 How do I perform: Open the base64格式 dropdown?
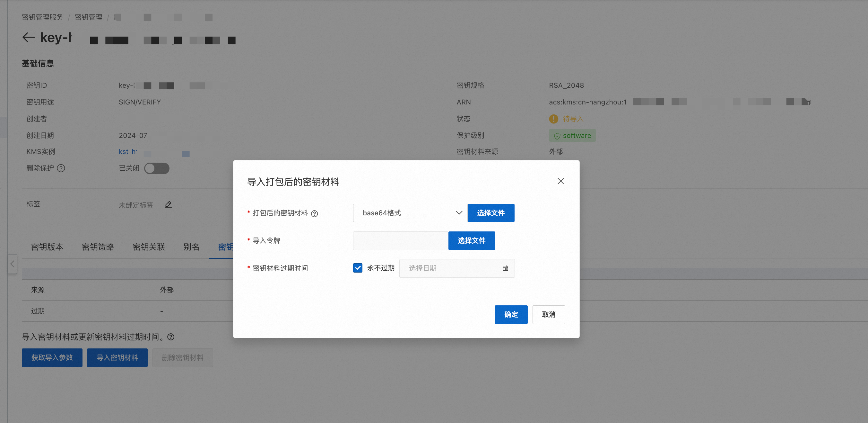[x=410, y=213]
